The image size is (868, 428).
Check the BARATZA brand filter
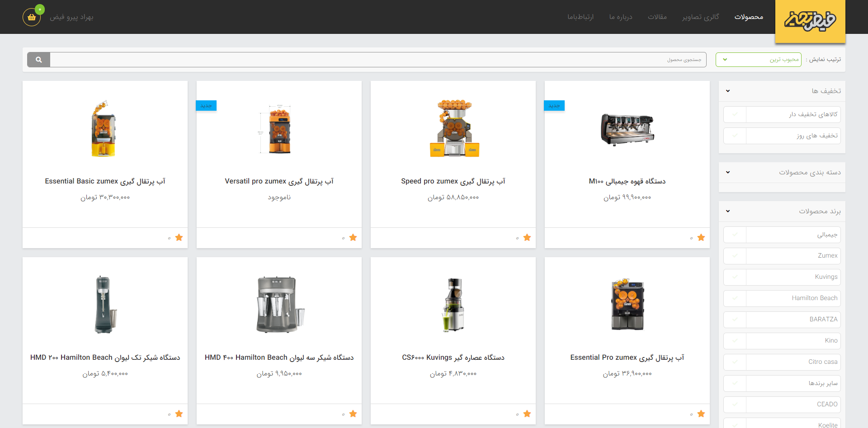click(x=735, y=320)
